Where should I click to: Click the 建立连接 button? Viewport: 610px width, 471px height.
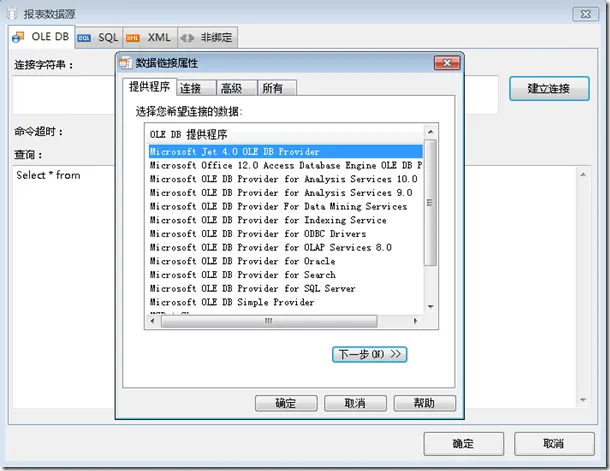[x=549, y=88]
